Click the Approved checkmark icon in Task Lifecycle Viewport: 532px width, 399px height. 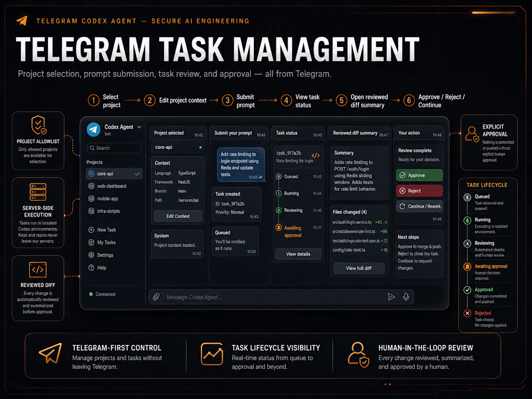coord(467,290)
